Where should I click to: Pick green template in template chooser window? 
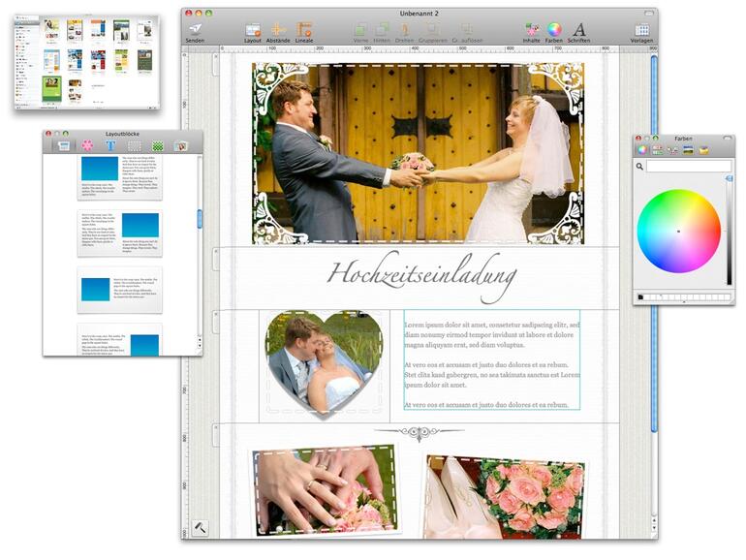[51, 89]
